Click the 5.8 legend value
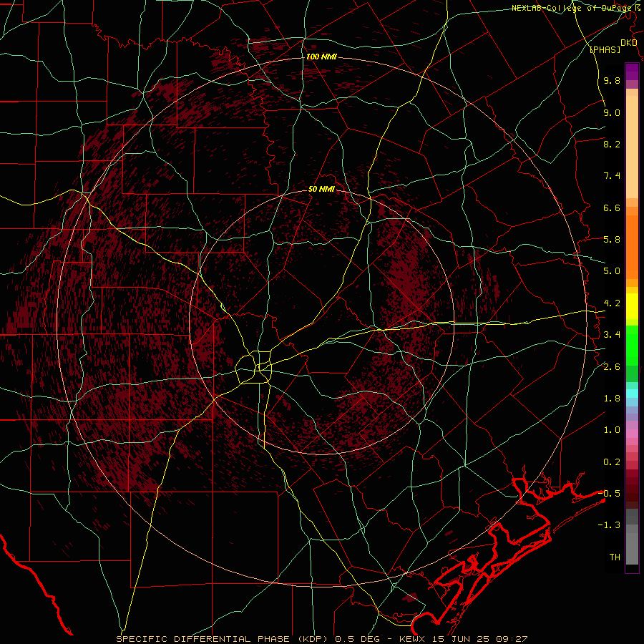 coord(612,239)
